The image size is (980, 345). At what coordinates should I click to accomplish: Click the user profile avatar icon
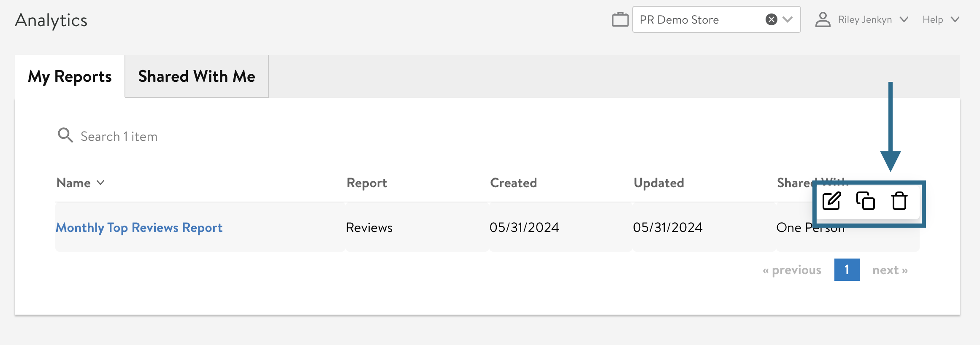coord(823,20)
